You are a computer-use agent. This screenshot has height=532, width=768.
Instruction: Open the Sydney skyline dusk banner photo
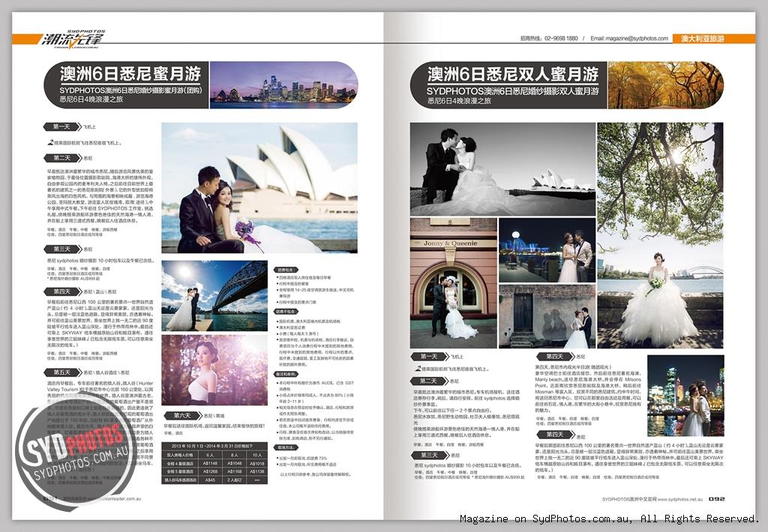[283, 85]
